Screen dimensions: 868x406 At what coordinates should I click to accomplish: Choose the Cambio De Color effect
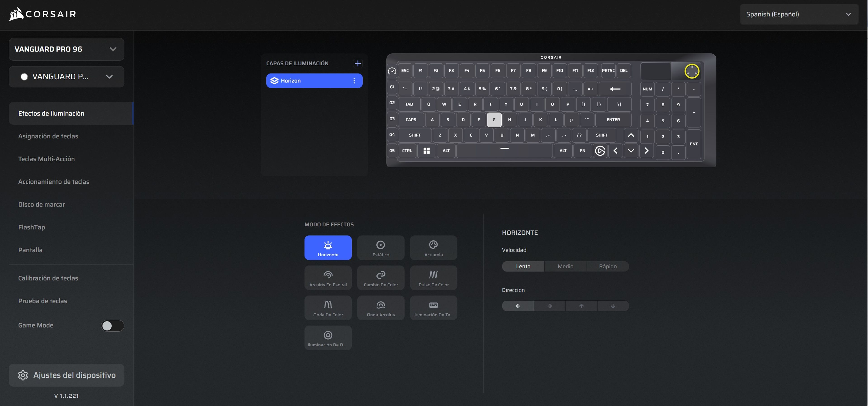point(380,278)
